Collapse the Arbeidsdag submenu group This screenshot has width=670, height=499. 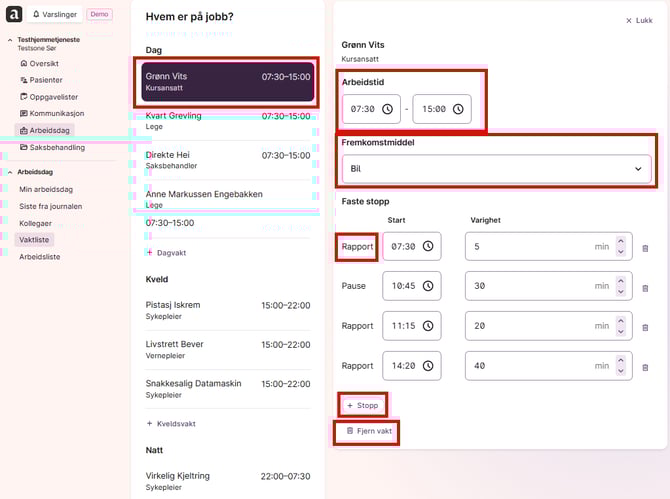tap(8, 172)
